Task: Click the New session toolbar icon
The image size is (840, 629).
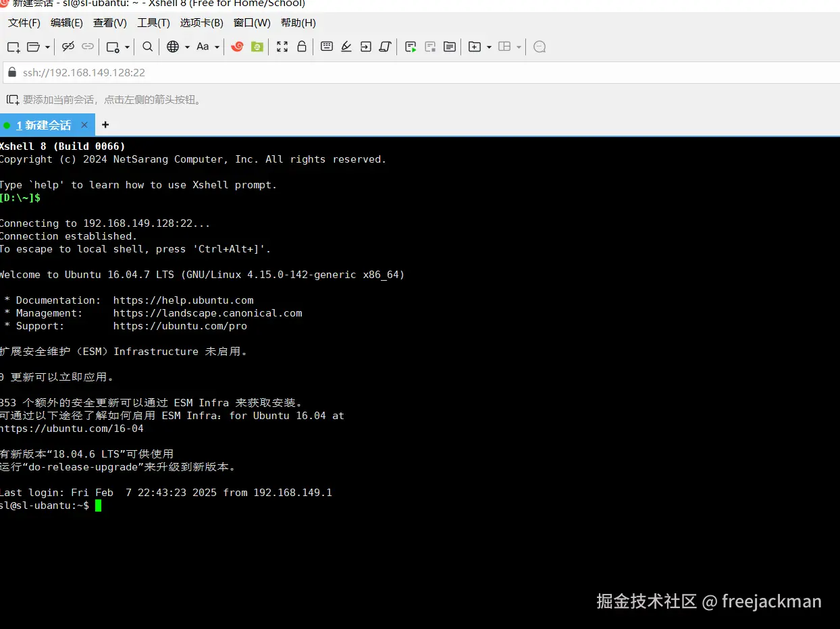Action: (13, 47)
